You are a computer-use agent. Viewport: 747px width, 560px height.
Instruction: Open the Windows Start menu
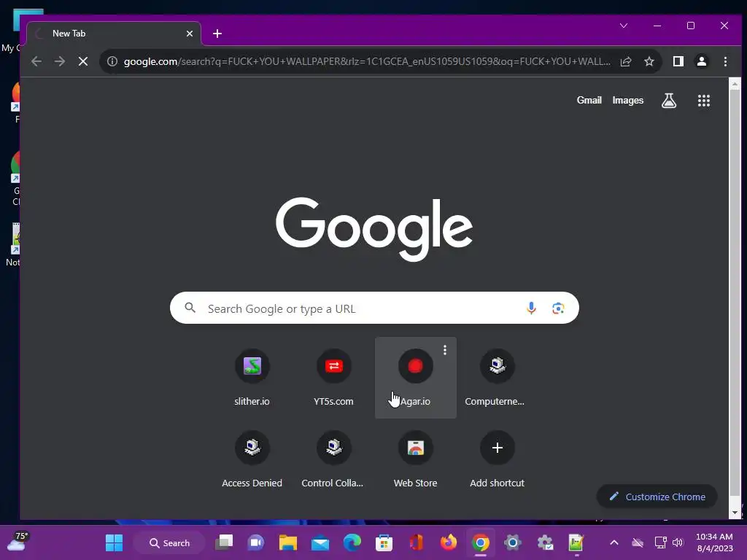point(114,542)
